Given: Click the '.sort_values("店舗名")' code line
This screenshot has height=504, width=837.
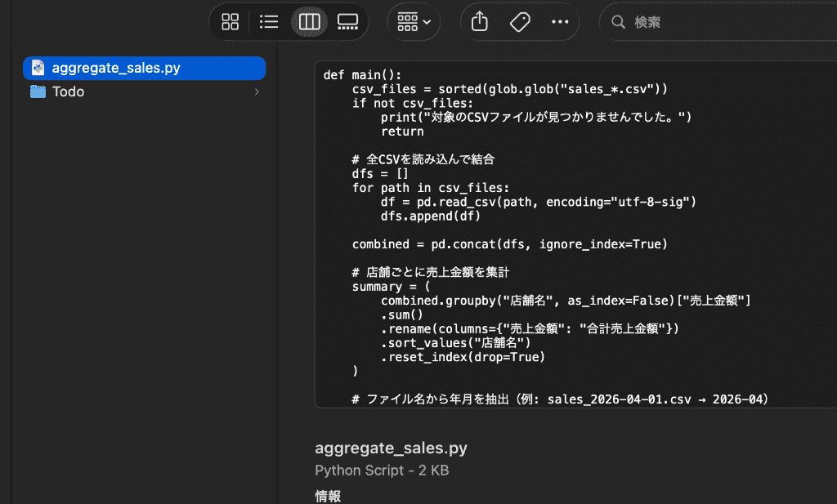Looking at the screenshot, I should [456, 343].
